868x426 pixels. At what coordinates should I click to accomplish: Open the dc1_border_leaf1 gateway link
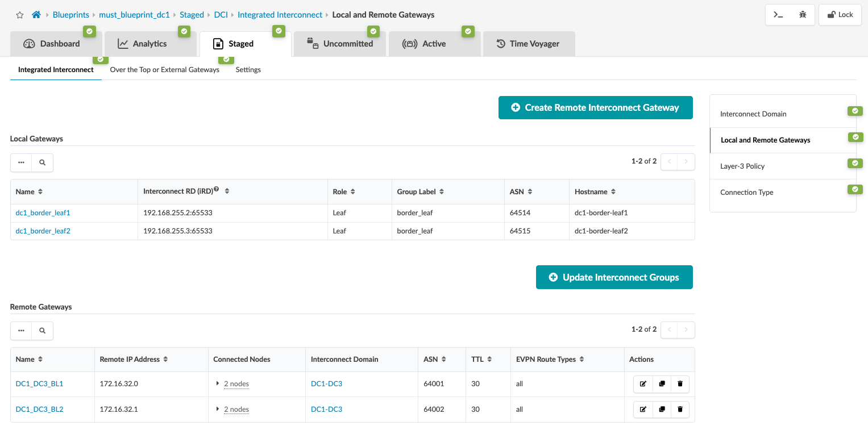[x=43, y=213]
